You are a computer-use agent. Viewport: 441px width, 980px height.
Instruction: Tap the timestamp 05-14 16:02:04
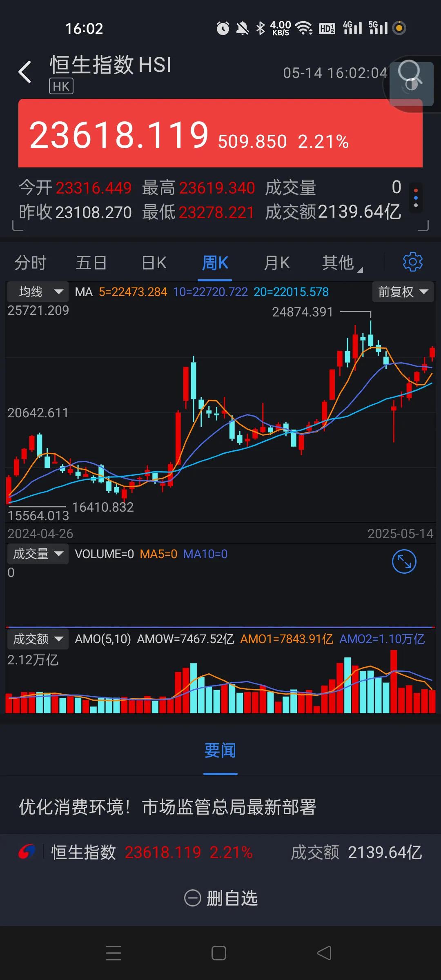[x=335, y=73]
